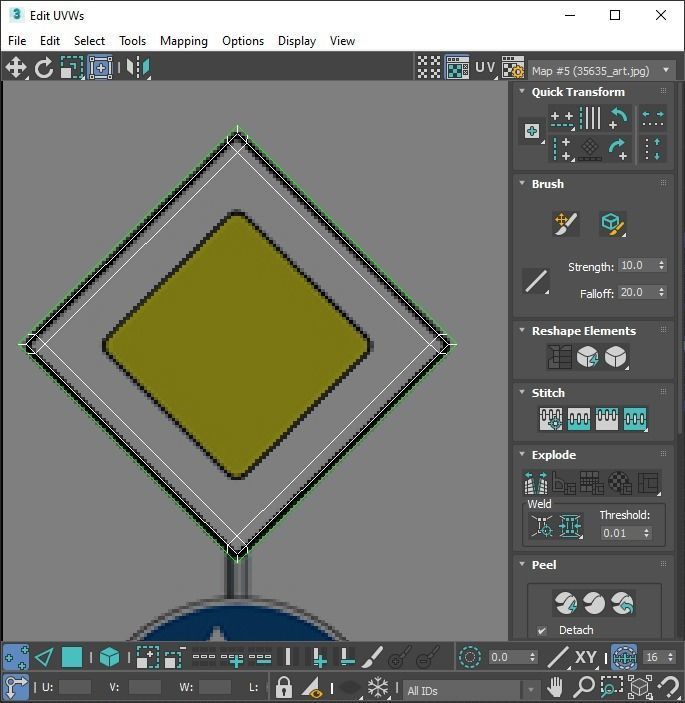Select the Scale Selected Subobjects tool
This screenshot has height=703, width=685.
(72, 68)
